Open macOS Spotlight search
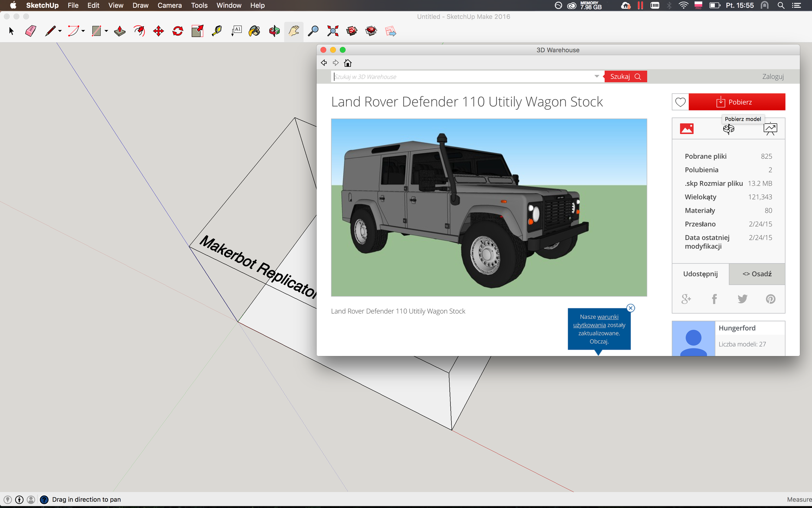This screenshot has height=508, width=812. pos(781,5)
